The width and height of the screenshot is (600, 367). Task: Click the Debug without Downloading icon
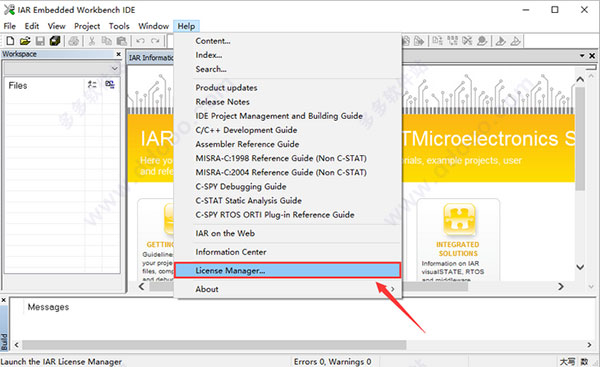pos(515,41)
